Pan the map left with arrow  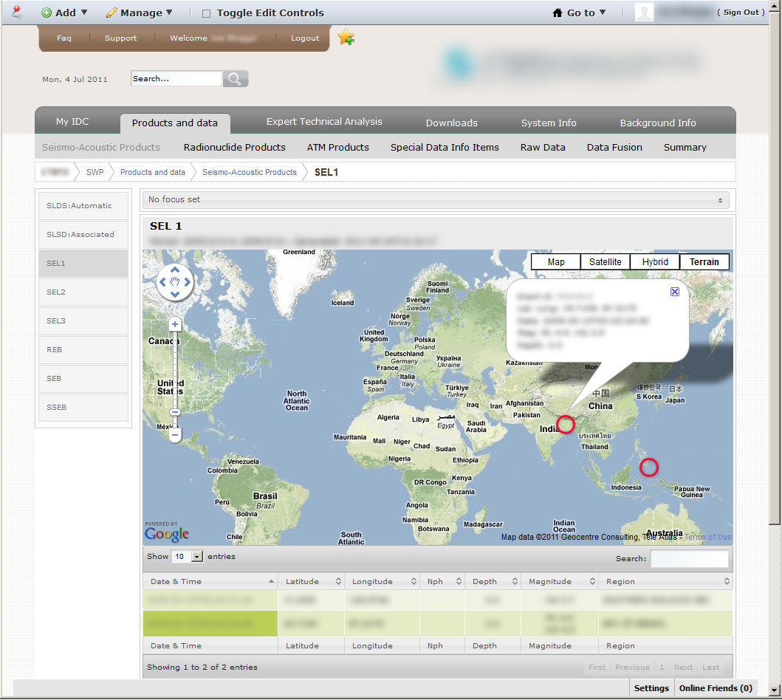coord(162,282)
